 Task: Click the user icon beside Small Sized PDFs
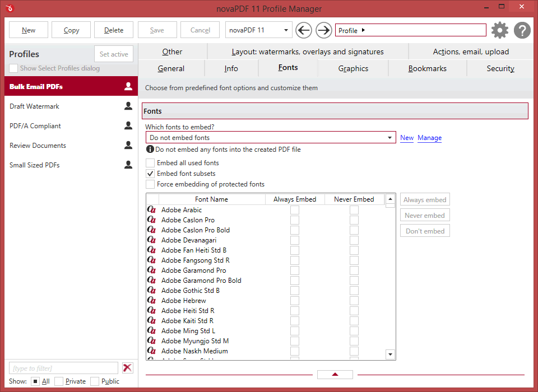128,165
